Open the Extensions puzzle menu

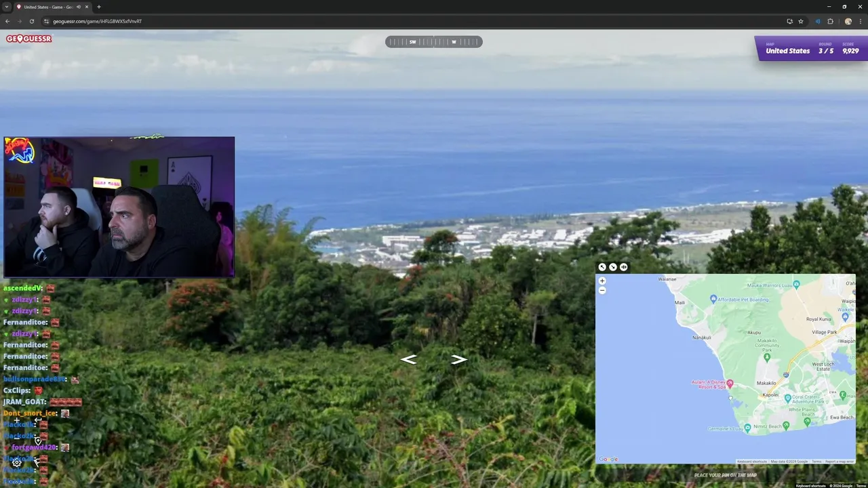click(x=830, y=21)
